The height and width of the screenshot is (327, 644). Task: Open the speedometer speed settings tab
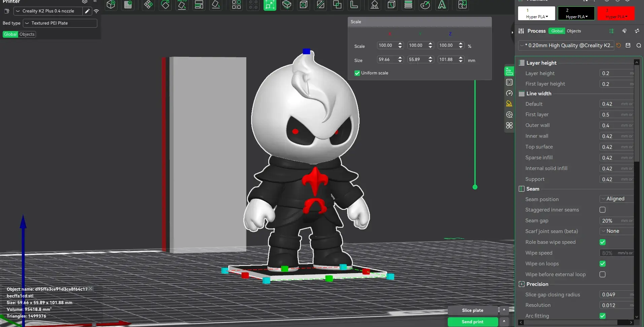pos(509,93)
